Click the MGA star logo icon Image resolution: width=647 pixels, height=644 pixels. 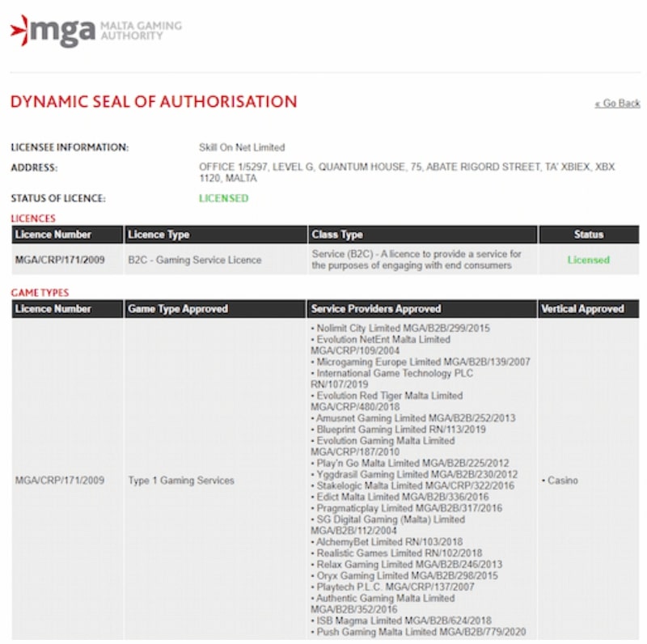(x=19, y=30)
